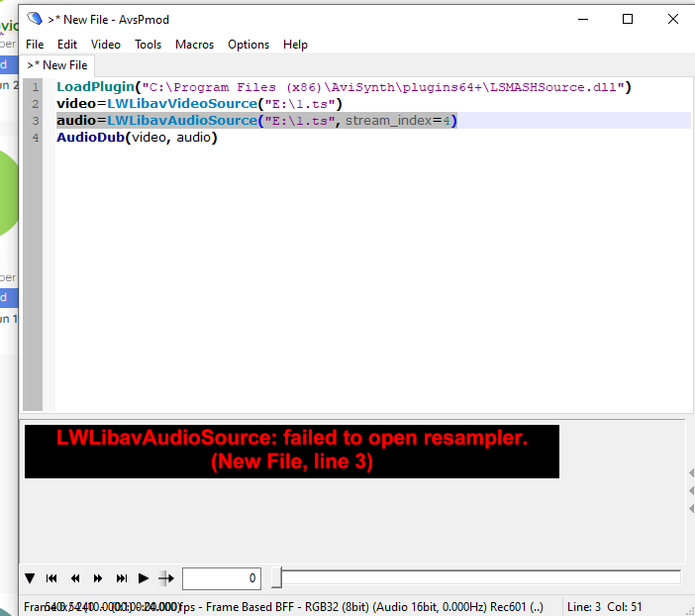Click the red error message preview
The width and height of the screenshot is (695, 616).
(x=292, y=452)
